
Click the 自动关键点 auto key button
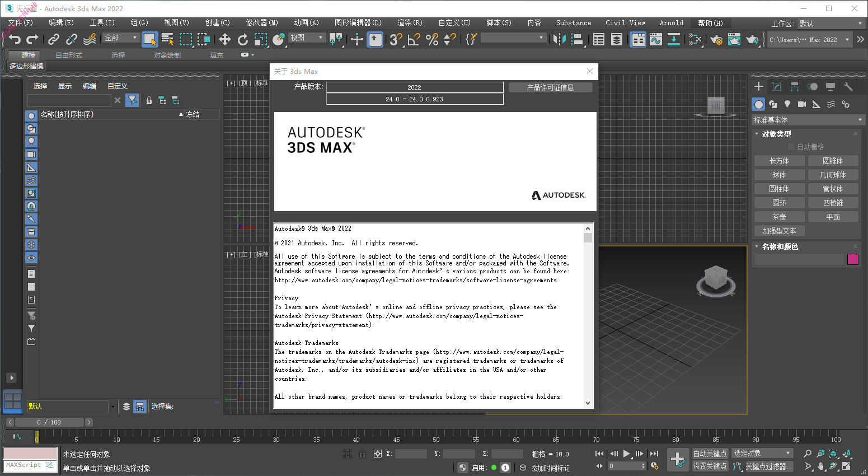tap(710, 454)
